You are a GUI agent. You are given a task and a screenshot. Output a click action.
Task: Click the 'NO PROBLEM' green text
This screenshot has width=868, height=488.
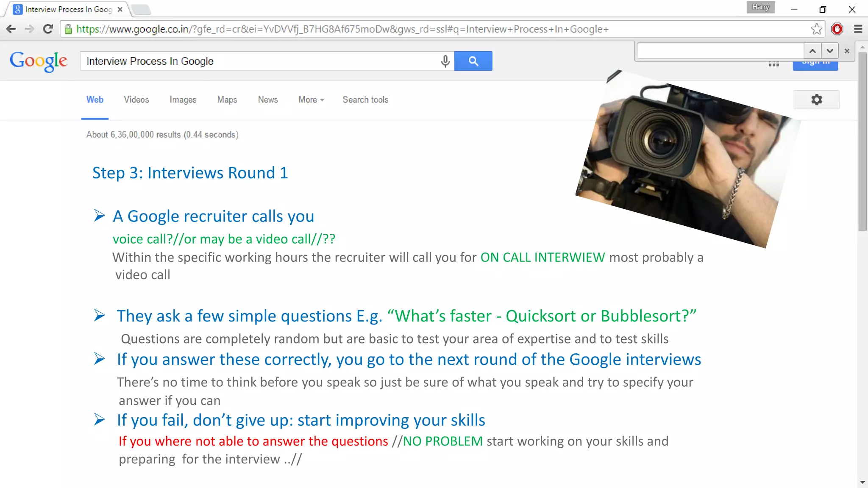click(443, 441)
